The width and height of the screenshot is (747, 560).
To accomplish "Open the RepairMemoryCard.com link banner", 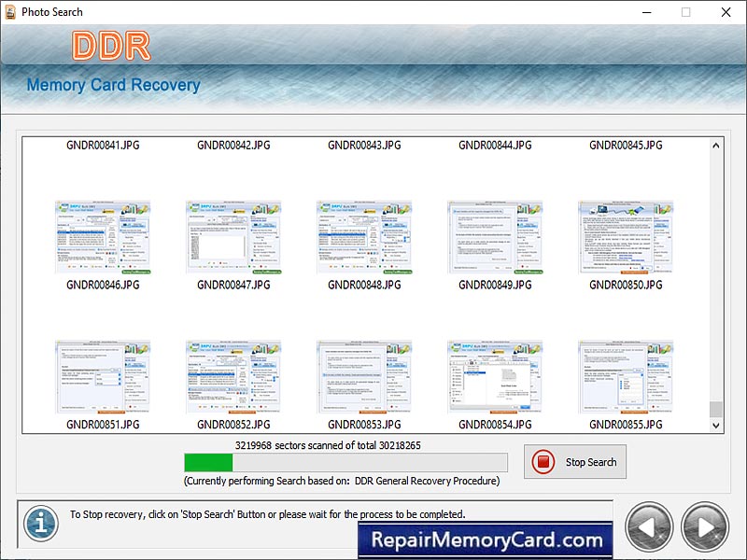I will pyautogui.click(x=486, y=540).
